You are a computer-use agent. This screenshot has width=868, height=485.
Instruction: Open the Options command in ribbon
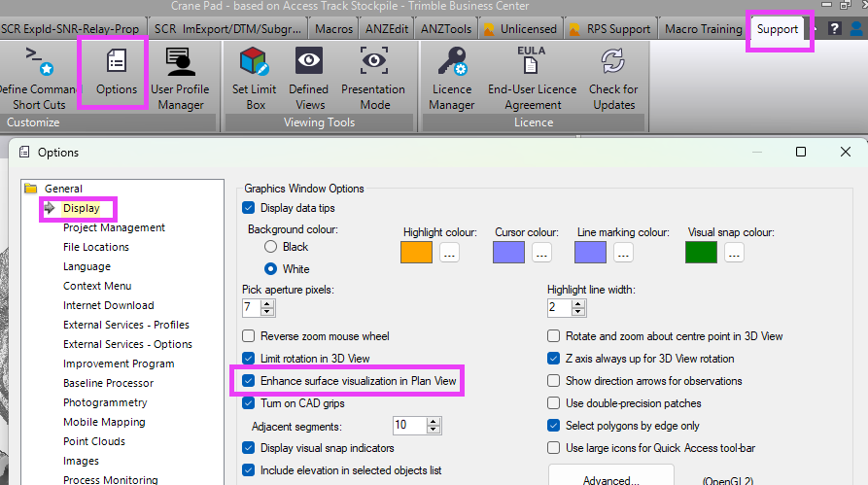click(x=117, y=72)
